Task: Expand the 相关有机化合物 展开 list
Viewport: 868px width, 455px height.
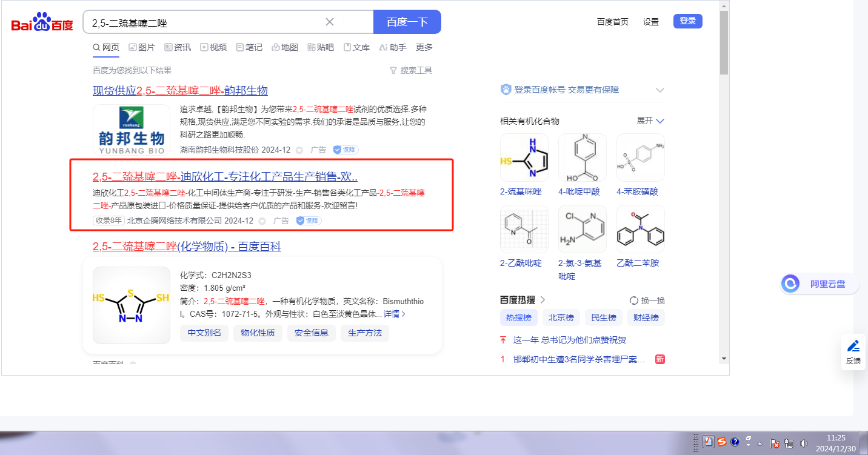Action: (651, 121)
